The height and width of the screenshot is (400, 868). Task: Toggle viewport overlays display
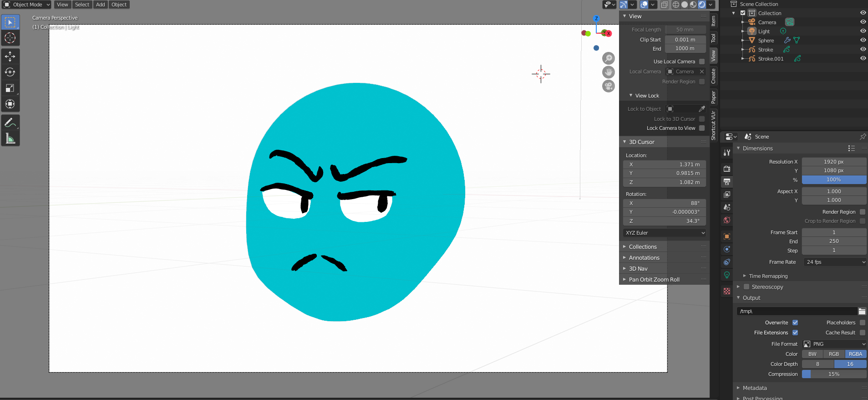pos(644,5)
